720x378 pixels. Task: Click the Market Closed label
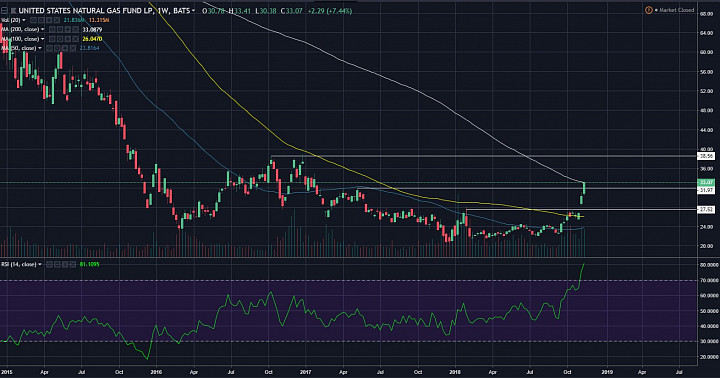click(677, 10)
